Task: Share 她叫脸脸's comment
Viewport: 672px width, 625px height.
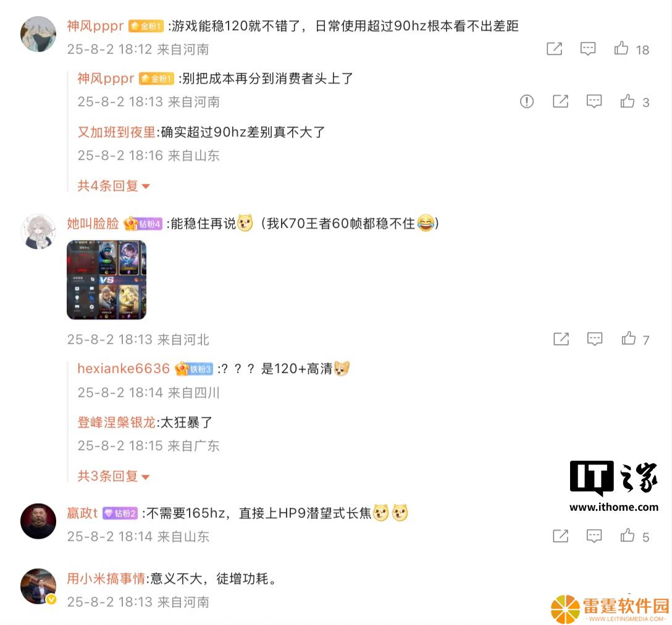Action: [x=561, y=338]
